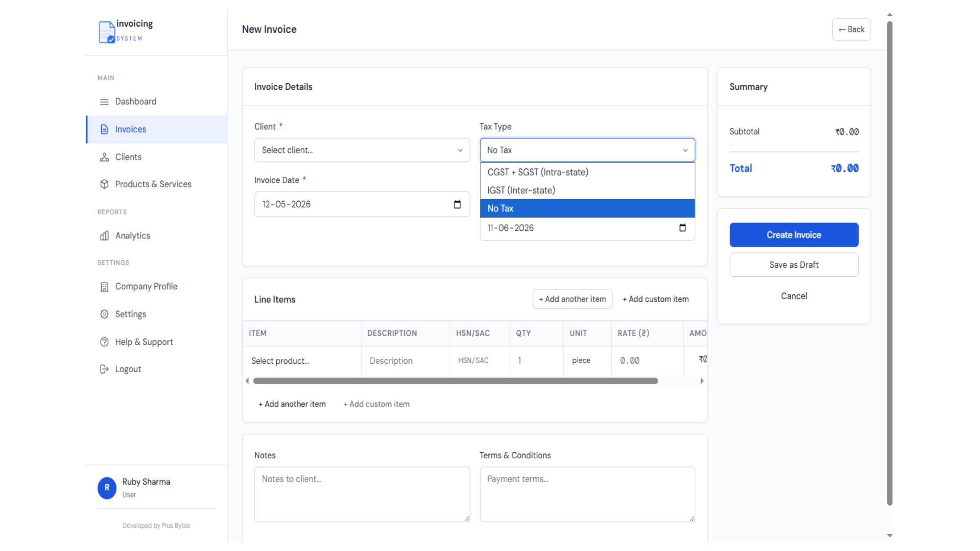Viewport: 980px width, 551px height.
Task: Click Save as Draft
Action: click(x=794, y=265)
